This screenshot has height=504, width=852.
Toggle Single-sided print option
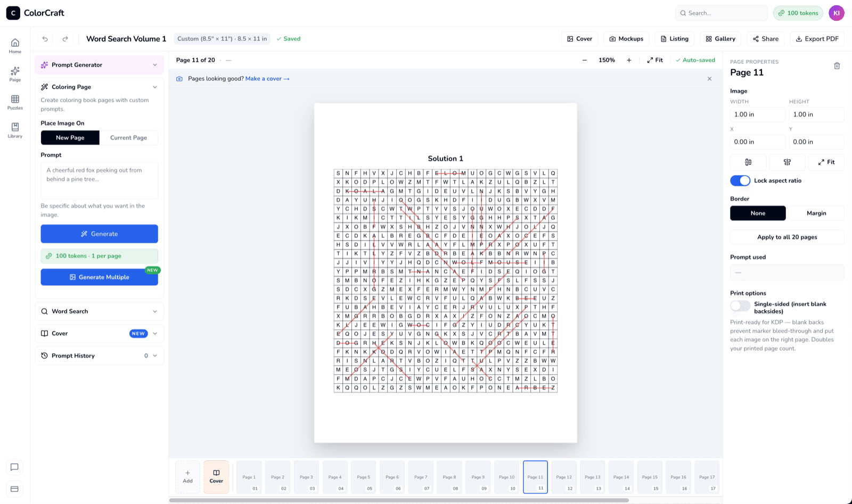click(x=740, y=305)
